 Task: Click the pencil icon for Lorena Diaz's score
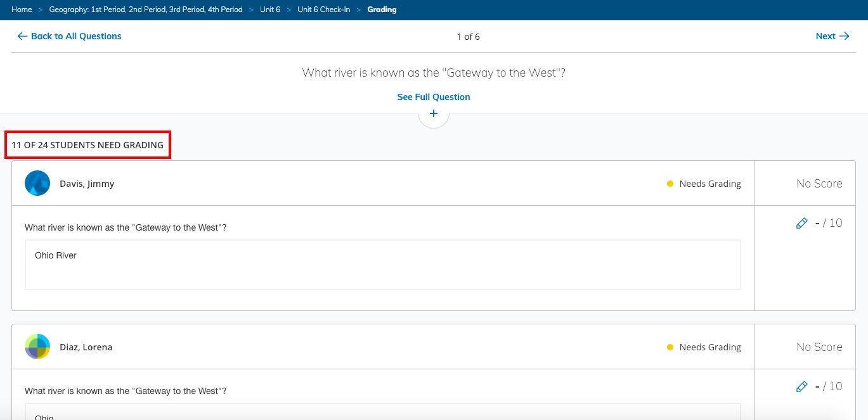(x=801, y=386)
